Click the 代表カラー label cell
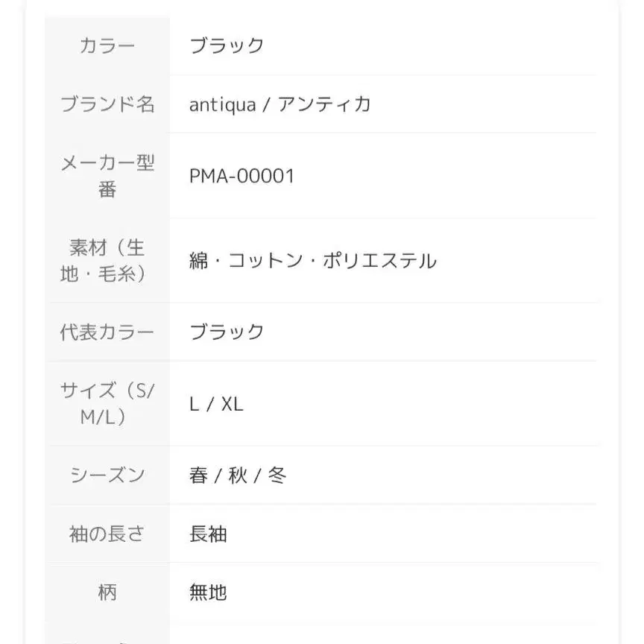 pyautogui.click(x=107, y=332)
